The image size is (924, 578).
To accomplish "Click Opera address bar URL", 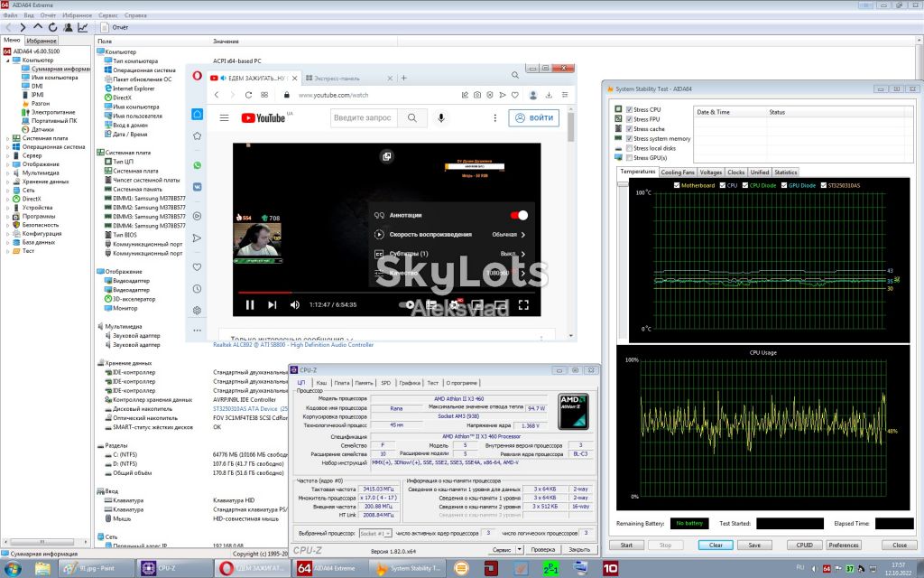I will [x=334, y=95].
